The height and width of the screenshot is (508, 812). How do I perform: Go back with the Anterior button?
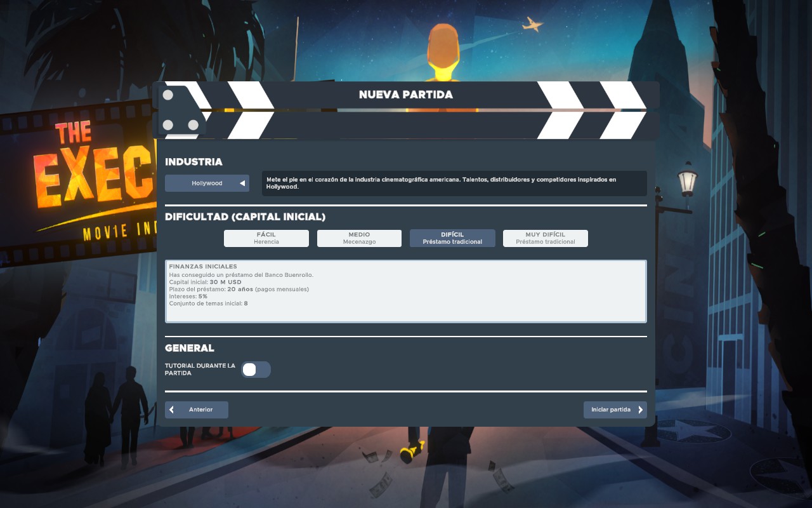[197, 410]
